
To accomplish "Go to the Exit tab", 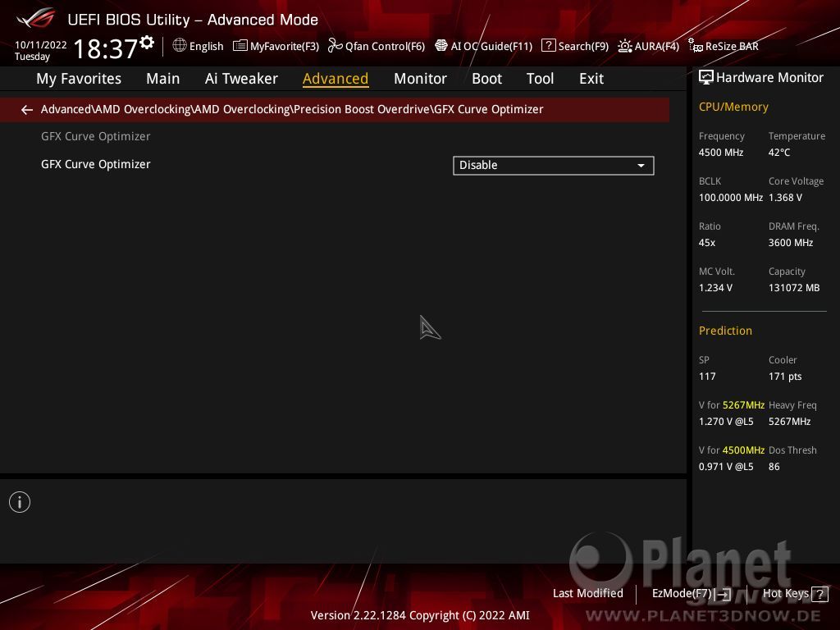I will coord(591,79).
